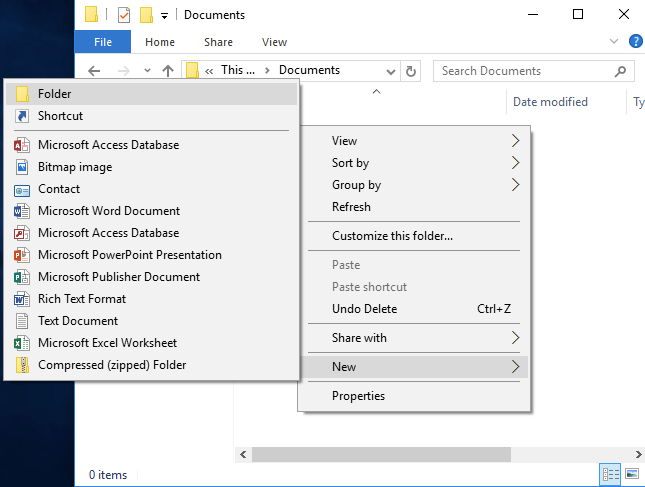The image size is (645, 487).
Task: Click the Microsoft Word Document icon
Action: pos(22,211)
